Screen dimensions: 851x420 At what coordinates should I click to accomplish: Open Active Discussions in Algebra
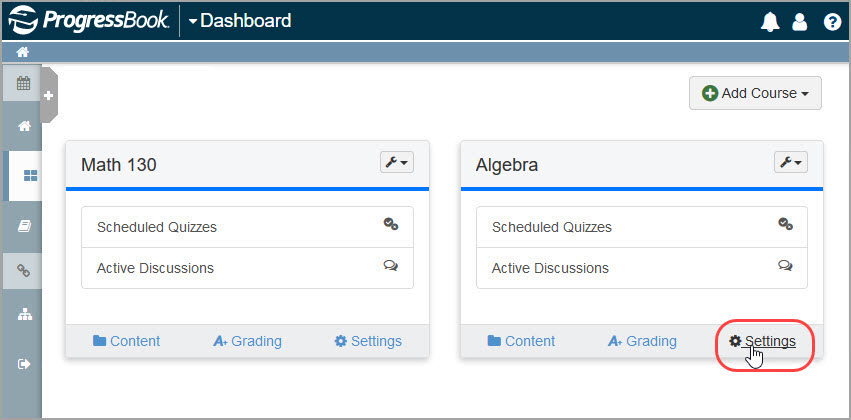point(642,268)
